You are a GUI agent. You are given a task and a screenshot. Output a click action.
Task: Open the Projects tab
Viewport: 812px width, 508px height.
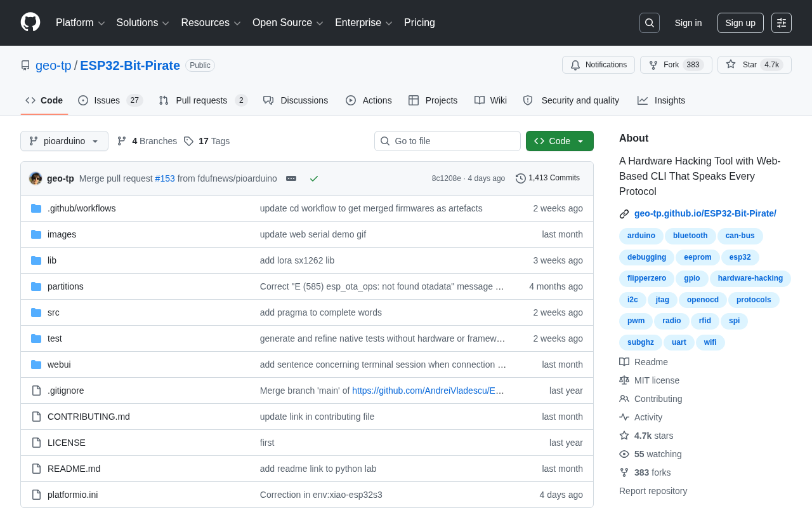pos(433,100)
